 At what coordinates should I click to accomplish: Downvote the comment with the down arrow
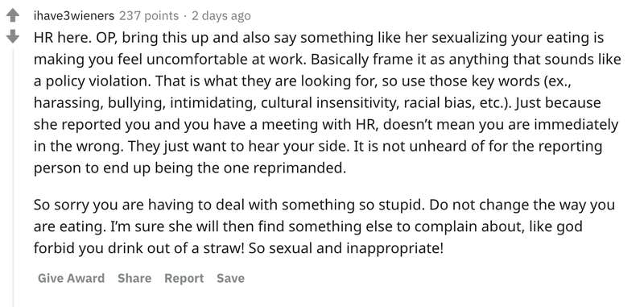pos(13,37)
